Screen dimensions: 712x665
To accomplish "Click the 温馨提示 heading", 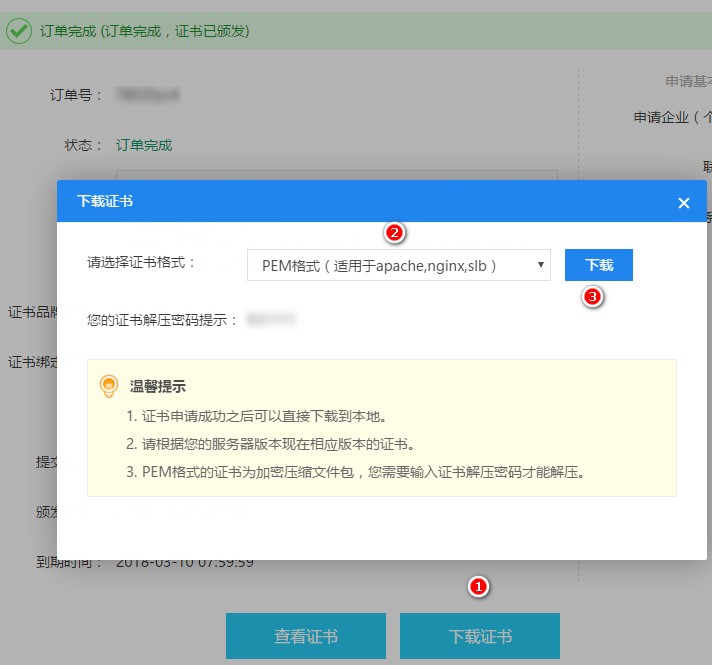I will pos(158,386).
